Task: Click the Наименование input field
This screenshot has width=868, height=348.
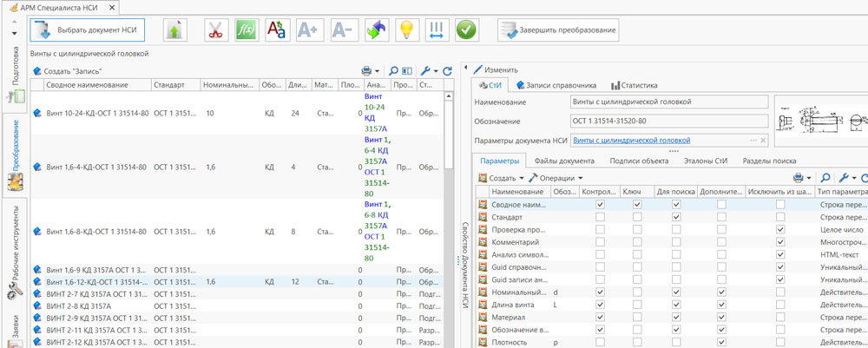Action: coord(668,102)
